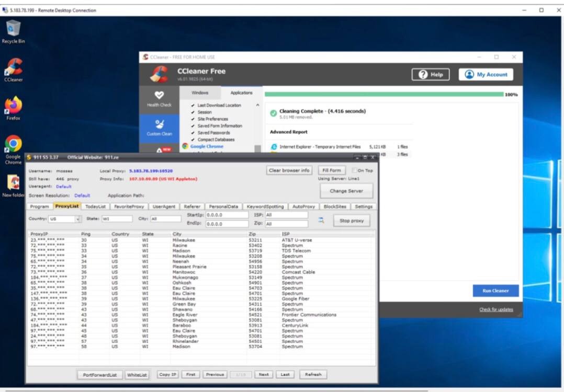Go to Next page of proxy list
This screenshot has width=564, height=392.
[x=264, y=374]
